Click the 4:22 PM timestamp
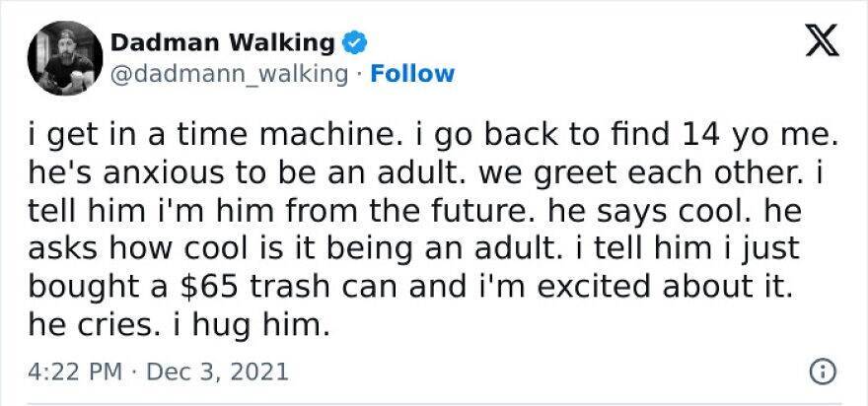Viewport: 868px width, 406px height. (80, 372)
